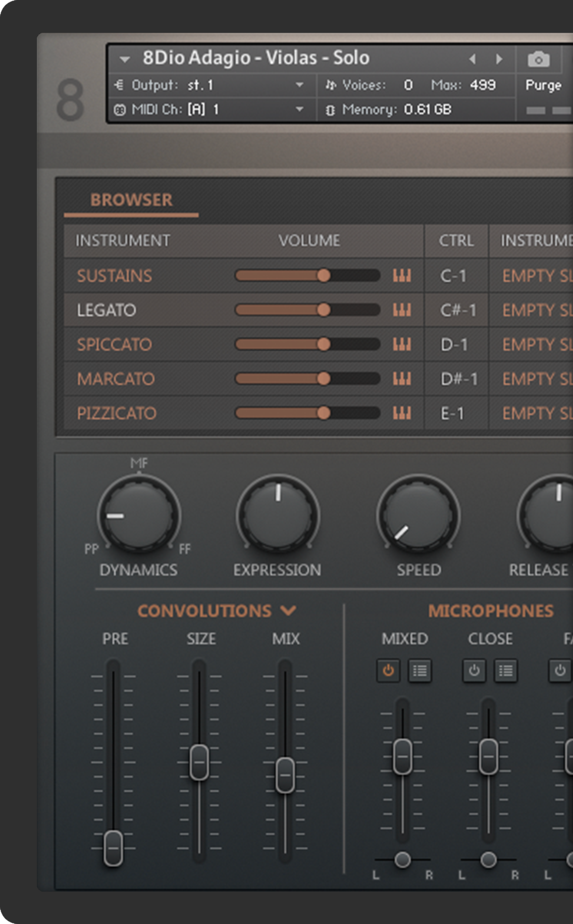This screenshot has width=573, height=924.
Task: Click the PIZZICATO volume slider handle
Action: click(x=324, y=413)
